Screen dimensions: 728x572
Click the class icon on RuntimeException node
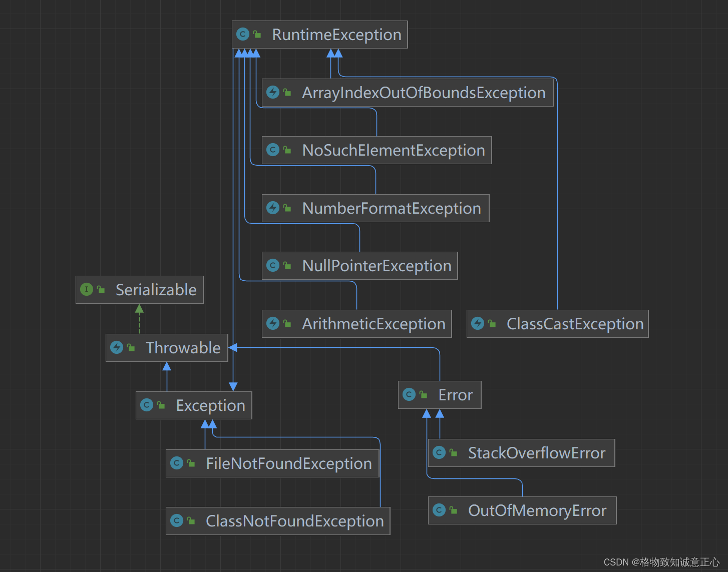click(243, 34)
